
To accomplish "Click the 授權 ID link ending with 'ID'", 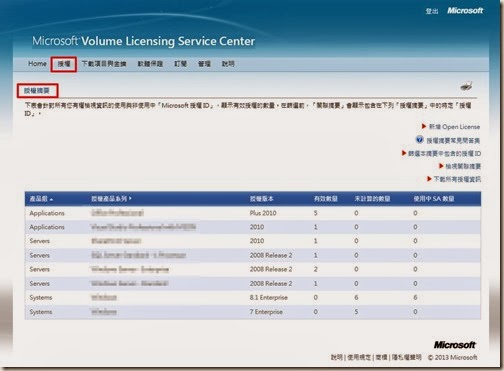I will [x=444, y=153].
